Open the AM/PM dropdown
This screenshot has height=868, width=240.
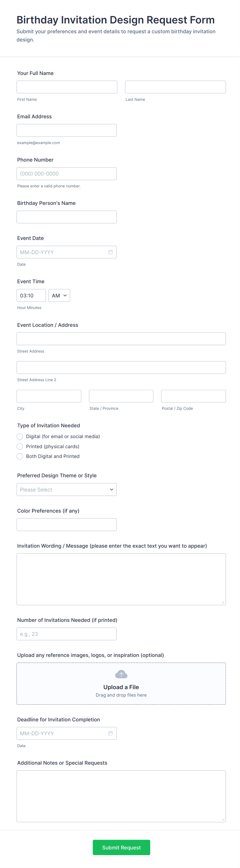click(59, 296)
